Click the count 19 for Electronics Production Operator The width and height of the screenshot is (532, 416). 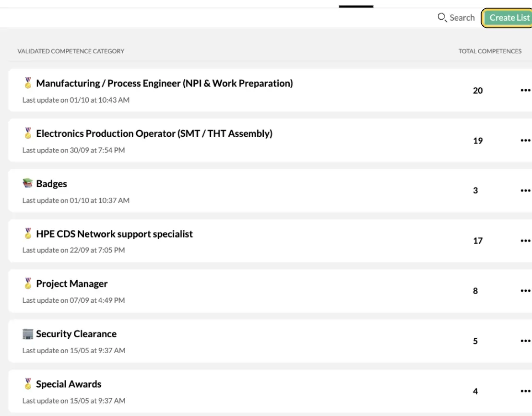pyautogui.click(x=478, y=141)
